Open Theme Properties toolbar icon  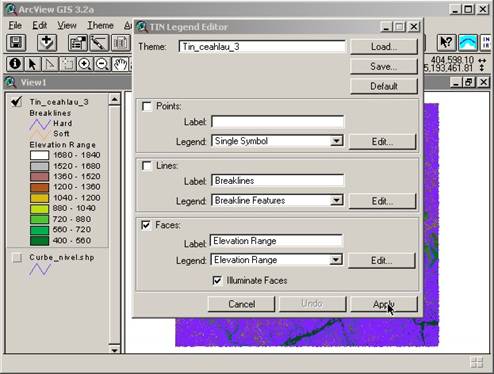tap(77, 43)
